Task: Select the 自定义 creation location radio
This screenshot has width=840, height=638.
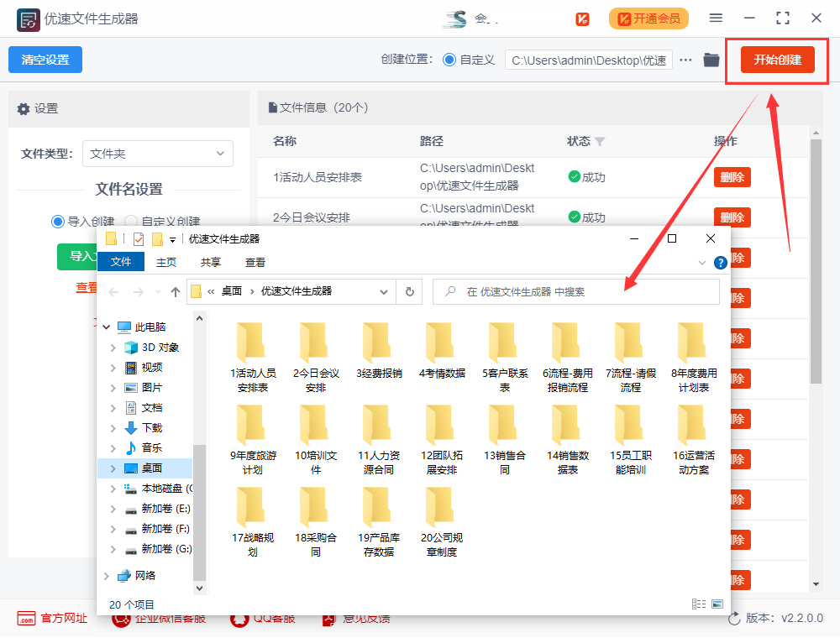Action: [449, 60]
